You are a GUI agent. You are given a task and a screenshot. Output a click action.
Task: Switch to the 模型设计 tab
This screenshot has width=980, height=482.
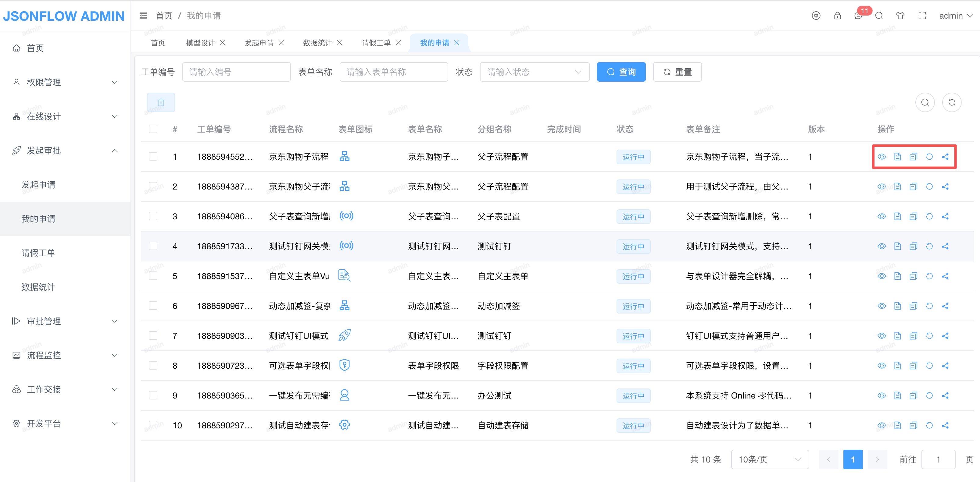(x=200, y=43)
